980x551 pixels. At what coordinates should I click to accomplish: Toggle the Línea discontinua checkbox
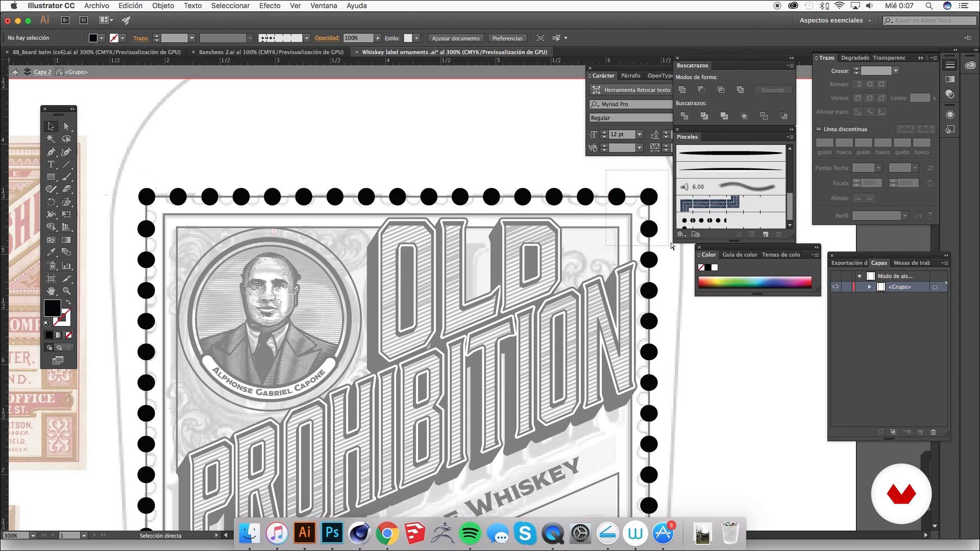pyautogui.click(x=819, y=129)
